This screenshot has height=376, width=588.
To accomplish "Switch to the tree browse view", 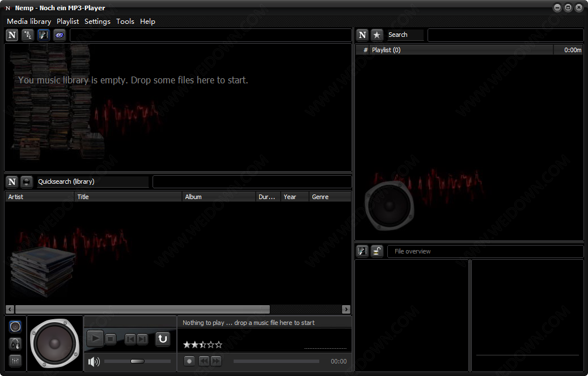I will pos(28,35).
